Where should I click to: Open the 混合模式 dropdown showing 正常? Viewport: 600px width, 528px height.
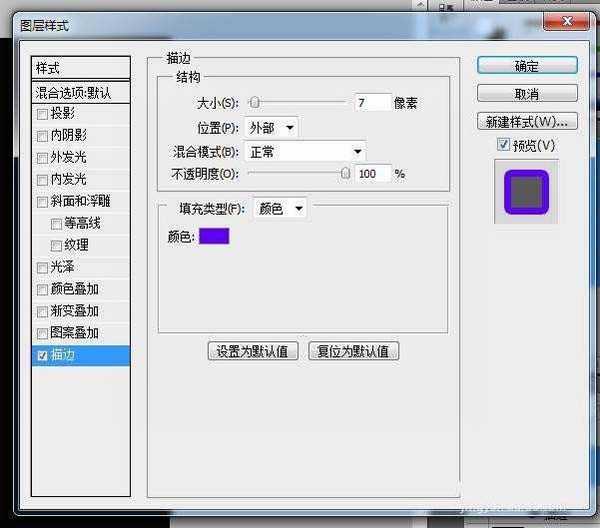[305, 152]
